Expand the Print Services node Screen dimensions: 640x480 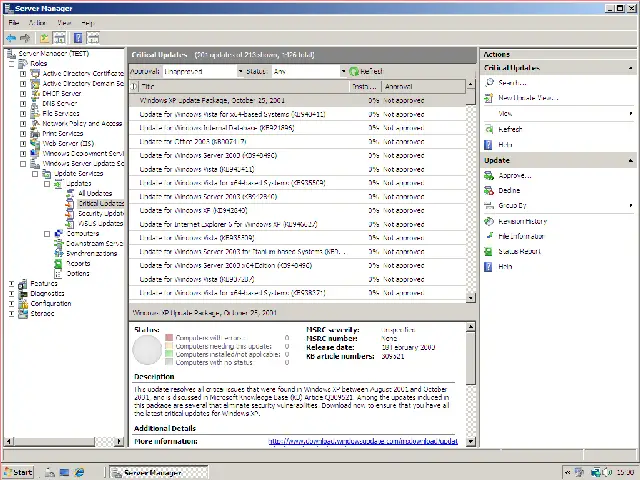(x=23, y=133)
